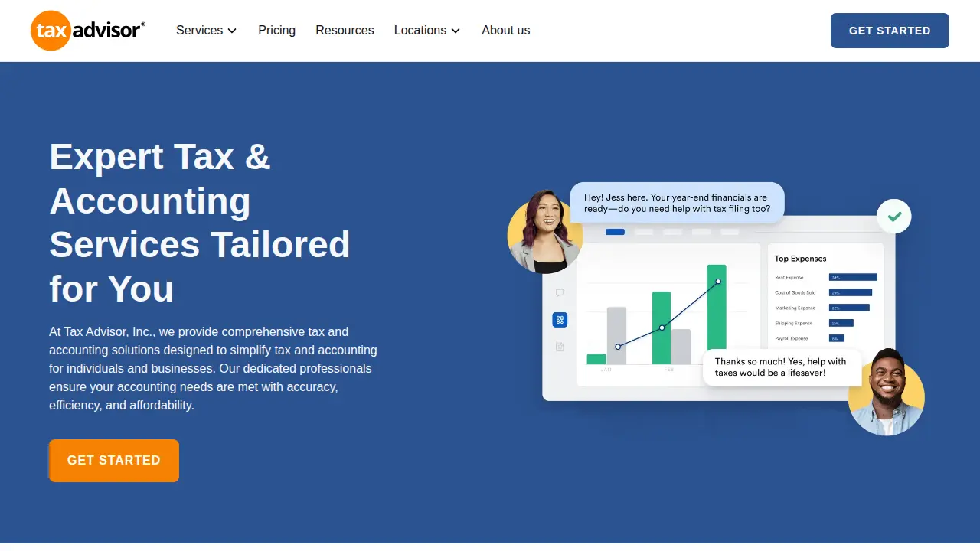980x551 pixels.
Task: Open the Resources page
Action: tap(345, 31)
